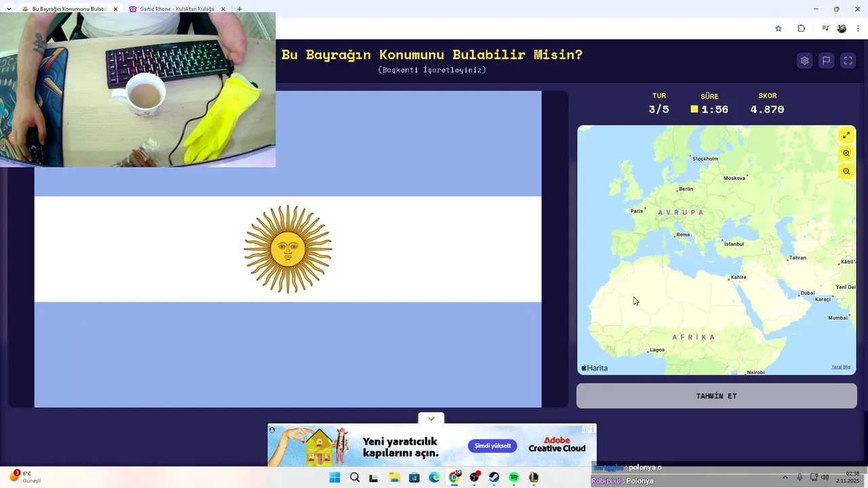
Task: Open Spotify from taskbar
Action: pyautogui.click(x=514, y=477)
